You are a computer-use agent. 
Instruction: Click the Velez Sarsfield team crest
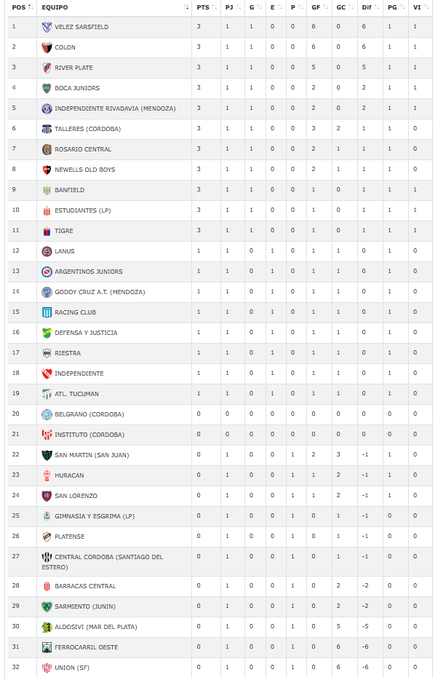tap(46, 27)
